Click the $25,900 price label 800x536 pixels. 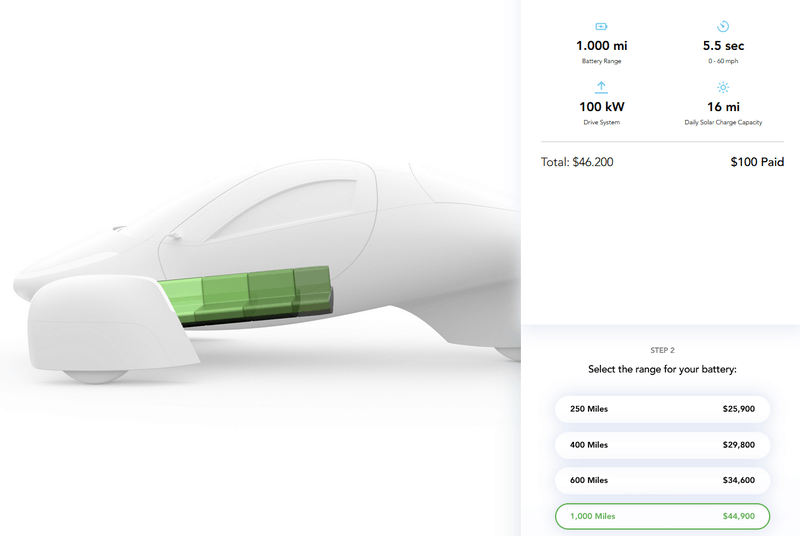click(x=738, y=409)
